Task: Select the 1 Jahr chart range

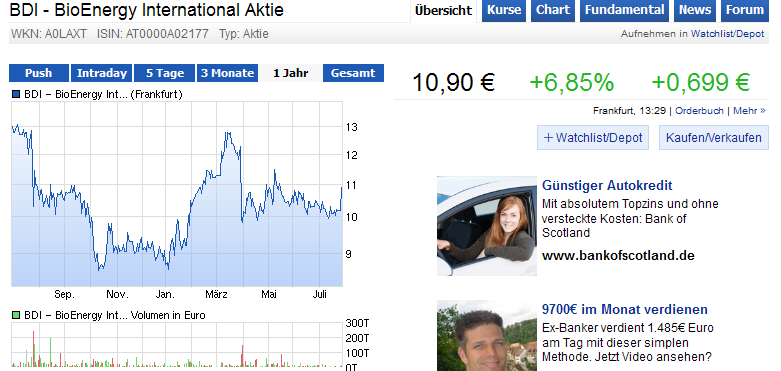Action: point(290,73)
